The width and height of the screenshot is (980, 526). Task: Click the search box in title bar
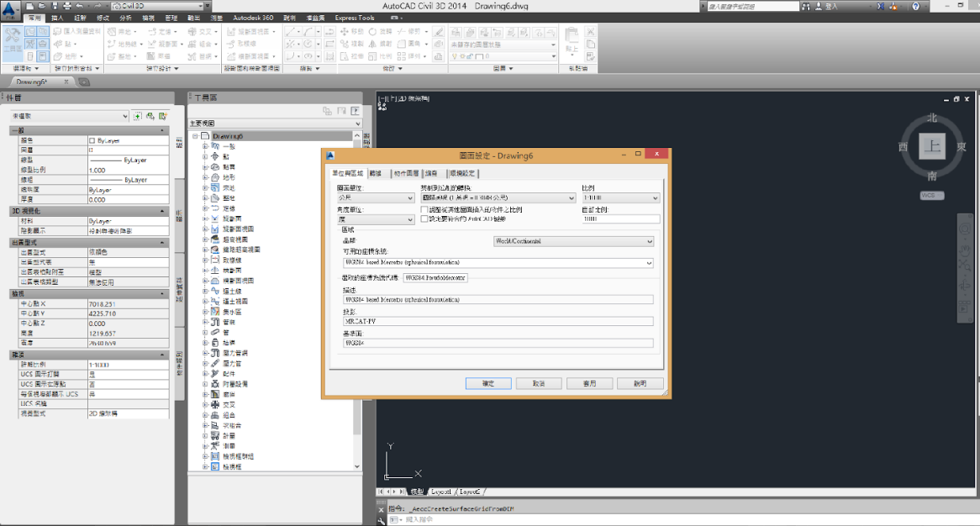click(x=752, y=6)
